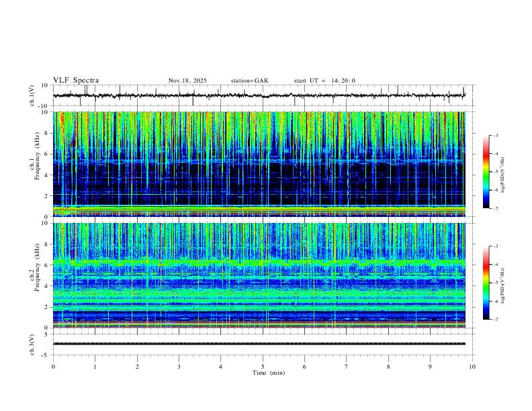Click the "ch.1(V)" waveform axis label

point(32,95)
